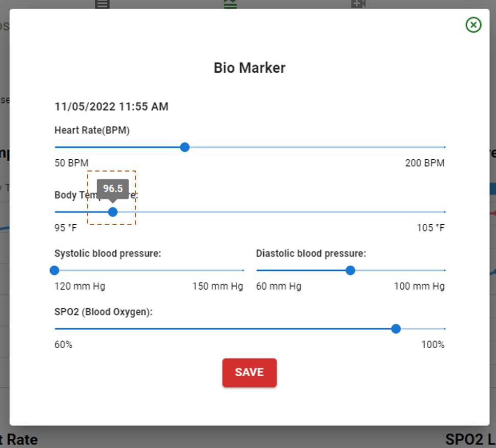Click the 11/05/2022 11:55 AM timestamp
496x448 pixels.
click(x=111, y=107)
